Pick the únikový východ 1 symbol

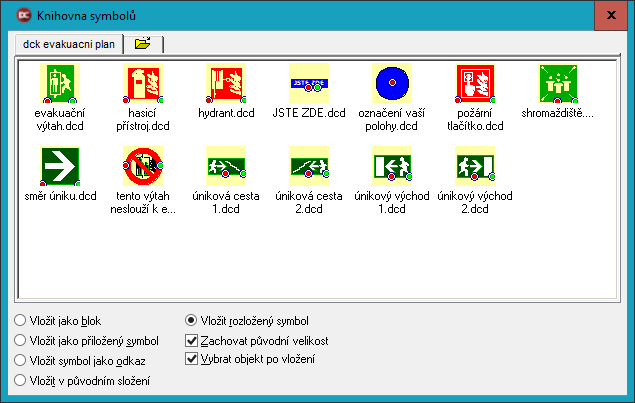(x=391, y=164)
